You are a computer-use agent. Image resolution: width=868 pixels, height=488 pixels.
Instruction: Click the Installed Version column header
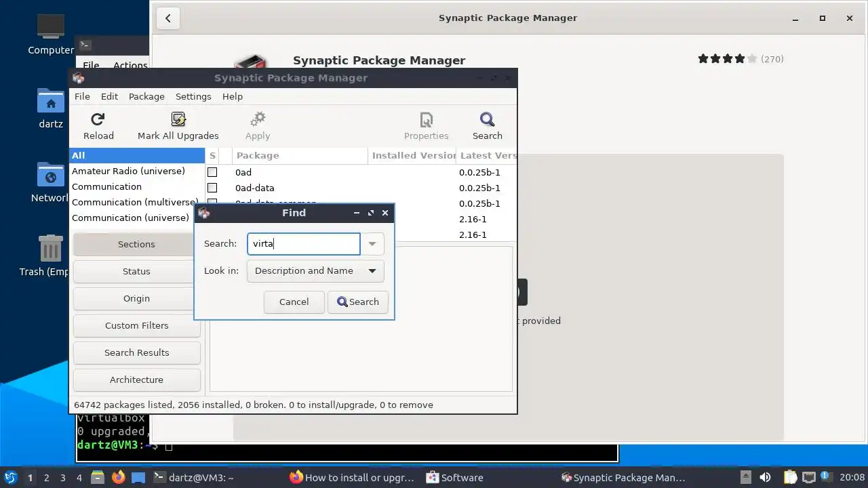tap(412, 156)
